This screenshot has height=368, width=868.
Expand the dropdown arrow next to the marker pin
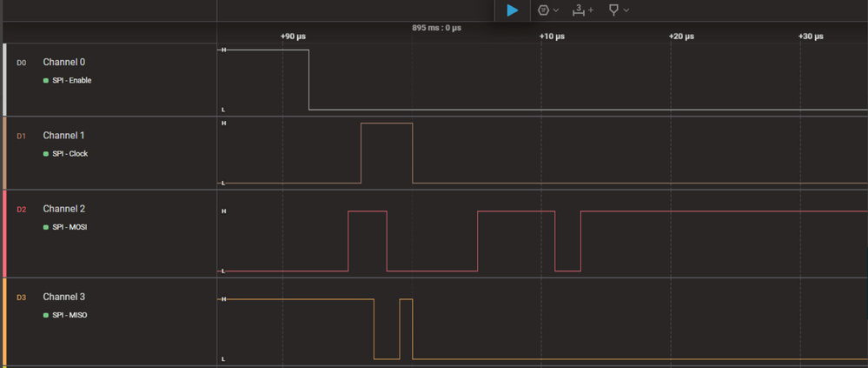coord(626,10)
